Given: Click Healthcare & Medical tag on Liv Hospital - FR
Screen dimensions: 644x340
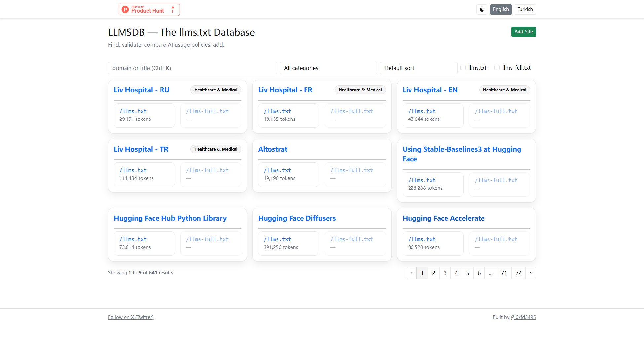Looking at the screenshot, I should [360, 90].
